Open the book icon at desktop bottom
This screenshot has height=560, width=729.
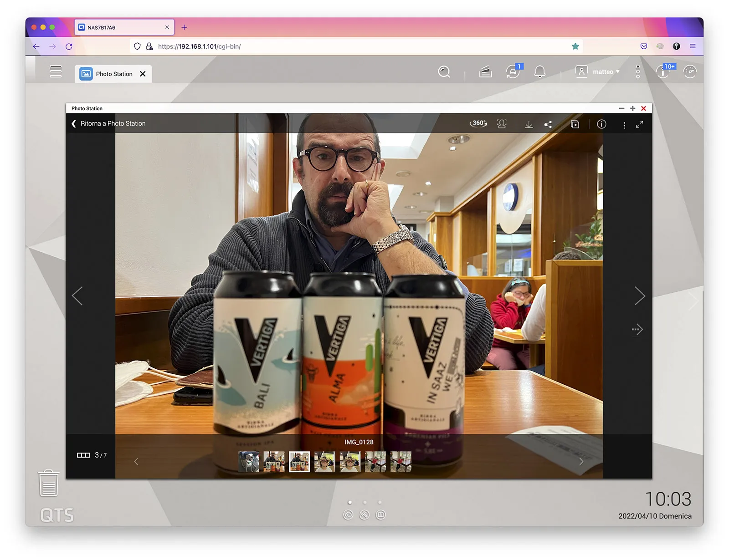381,515
